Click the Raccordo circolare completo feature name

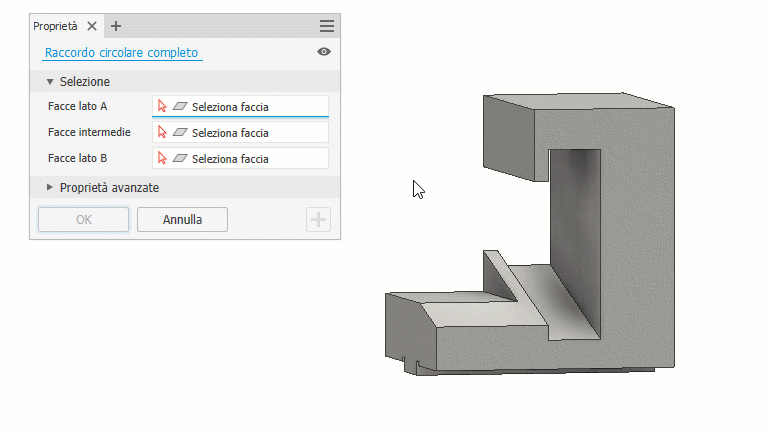[121, 52]
